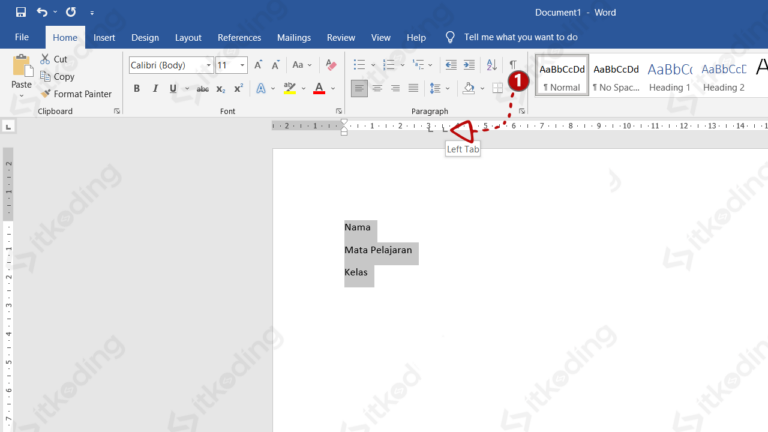768x432 pixels.
Task: Increase font size with Grow Font
Action: tap(258, 65)
